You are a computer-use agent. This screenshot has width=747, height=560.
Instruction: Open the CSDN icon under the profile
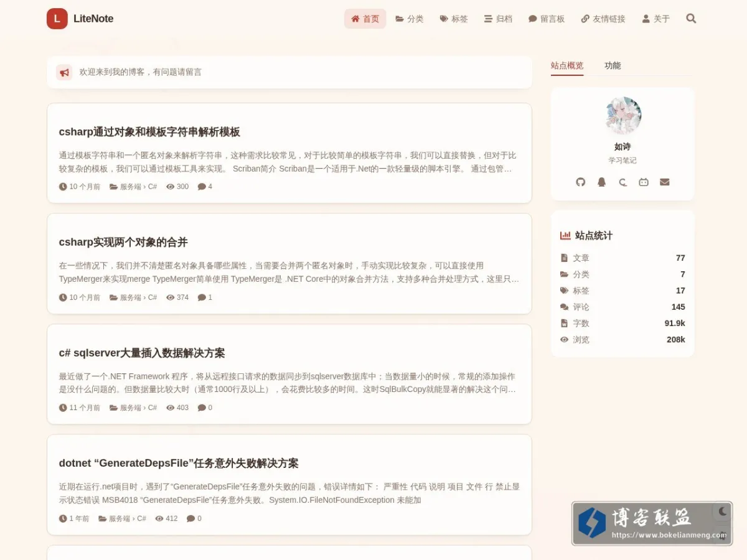(x=622, y=182)
